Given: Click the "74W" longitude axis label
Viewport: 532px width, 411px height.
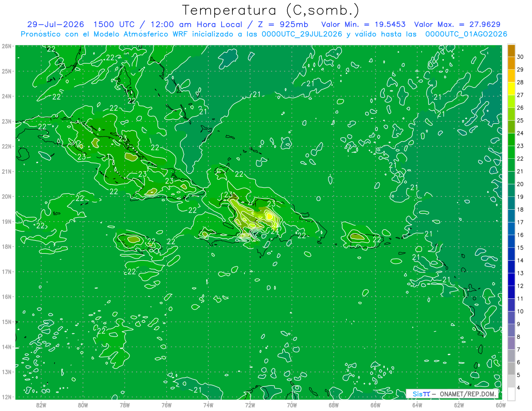Looking at the screenshot, I should pos(208,405).
